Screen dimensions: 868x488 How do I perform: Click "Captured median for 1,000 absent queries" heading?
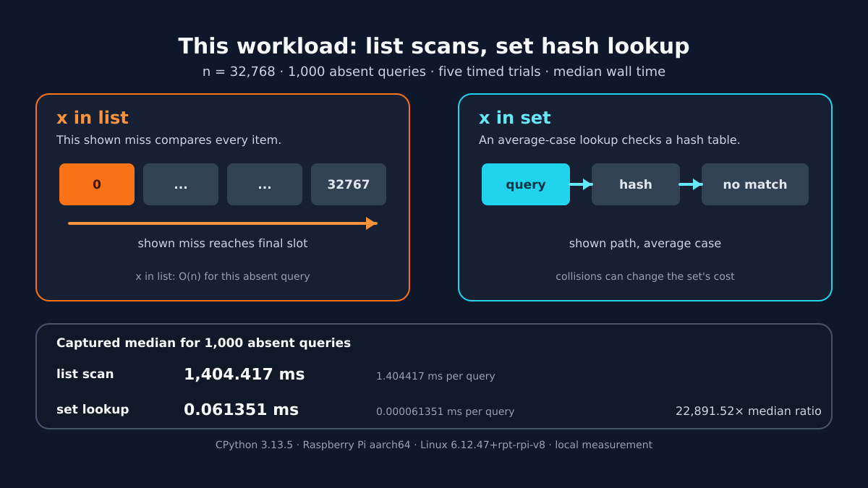pos(204,343)
